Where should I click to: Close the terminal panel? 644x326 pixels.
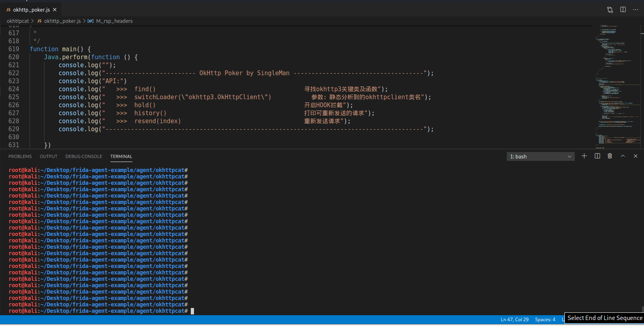coord(636,156)
